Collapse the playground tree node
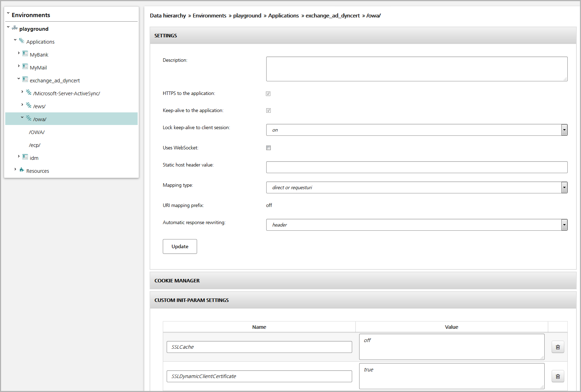This screenshot has width=581, height=392. click(x=8, y=27)
